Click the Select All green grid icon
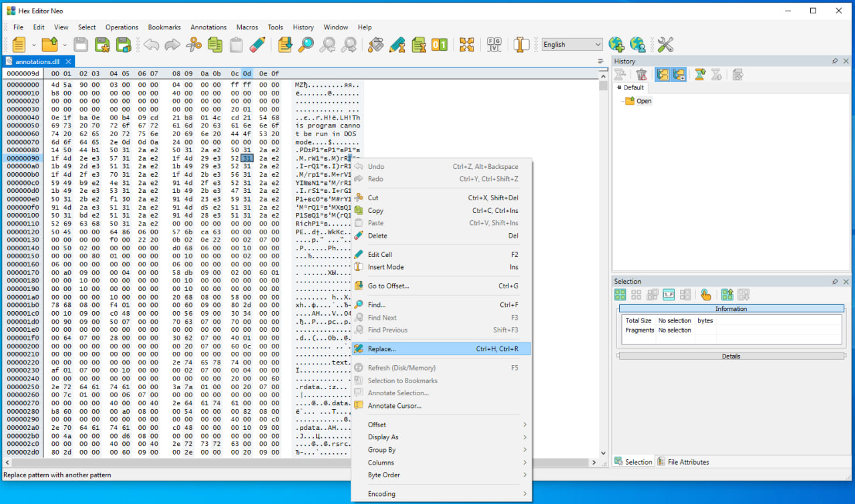The width and height of the screenshot is (855, 504). coord(620,294)
